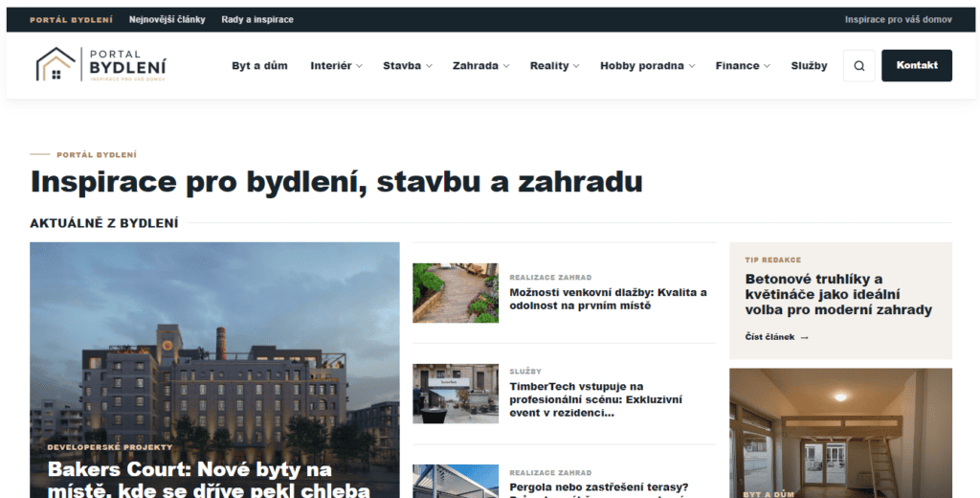Expand the Finance menu chevron
Image resolution: width=980 pixels, height=498 pixels.
(767, 66)
